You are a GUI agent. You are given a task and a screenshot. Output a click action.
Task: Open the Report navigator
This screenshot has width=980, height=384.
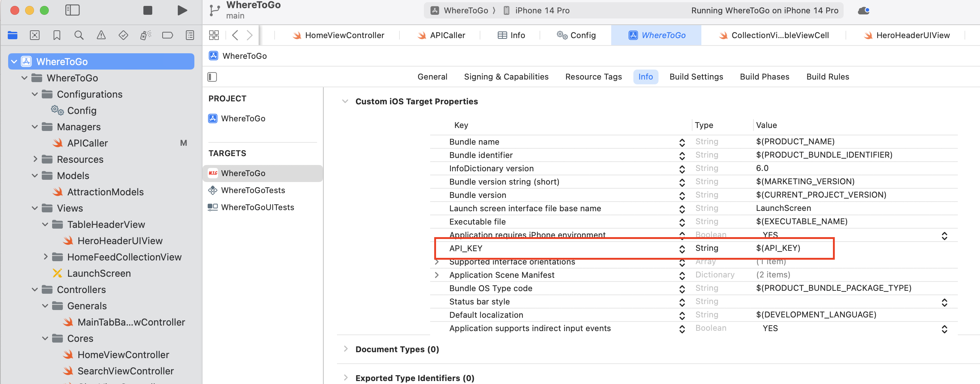click(190, 36)
